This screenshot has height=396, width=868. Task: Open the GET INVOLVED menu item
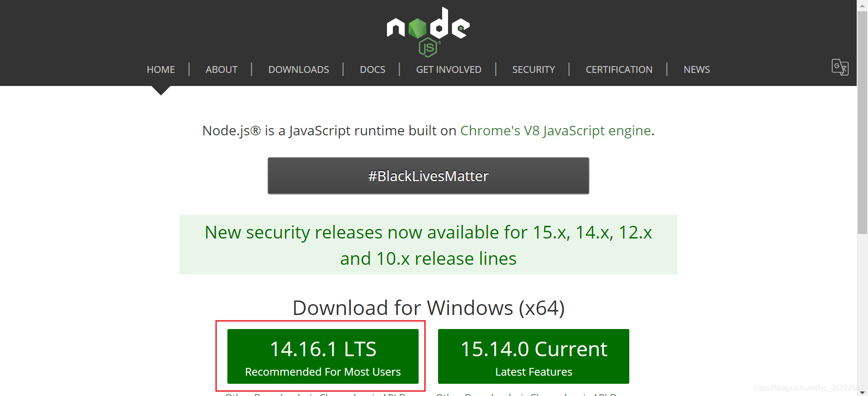pyautogui.click(x=449, y=70)
